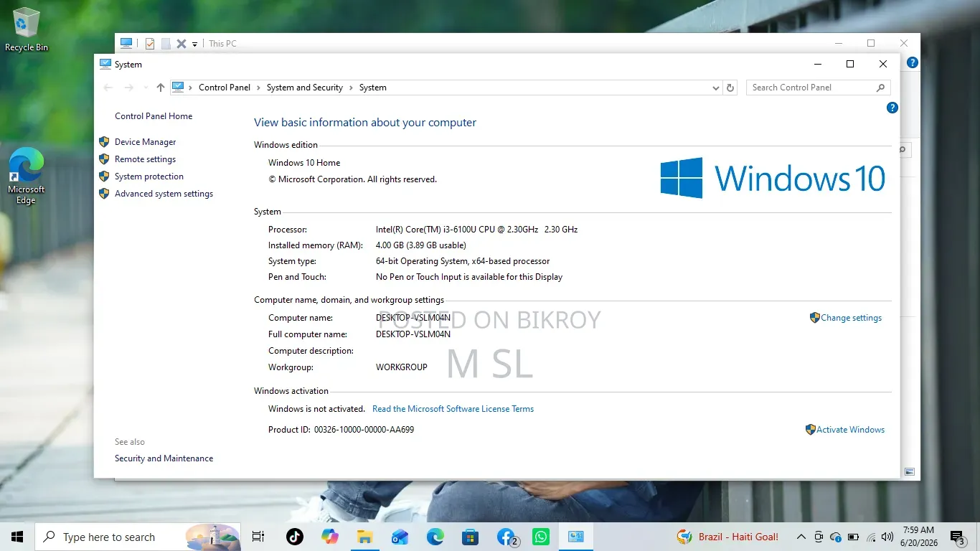The width and height of the screenshot is (980, 551).
Task: Open the notification center icon
Action: pos(958,537)
